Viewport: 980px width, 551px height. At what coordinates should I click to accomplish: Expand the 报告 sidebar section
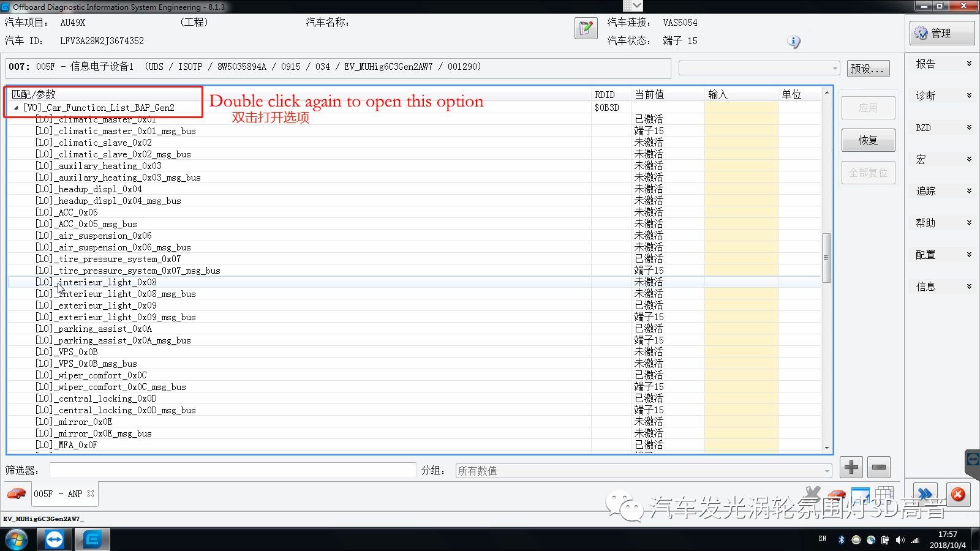click(943, 64)
